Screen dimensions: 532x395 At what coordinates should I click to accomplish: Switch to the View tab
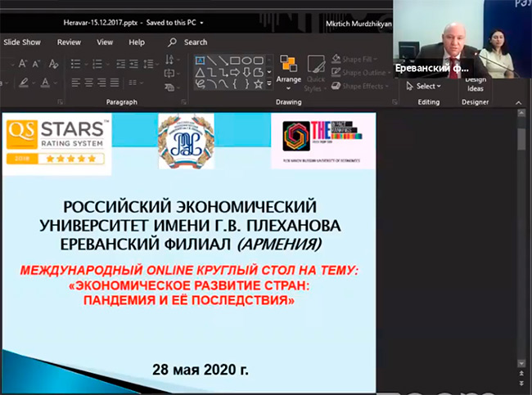[x=105, y=43]
